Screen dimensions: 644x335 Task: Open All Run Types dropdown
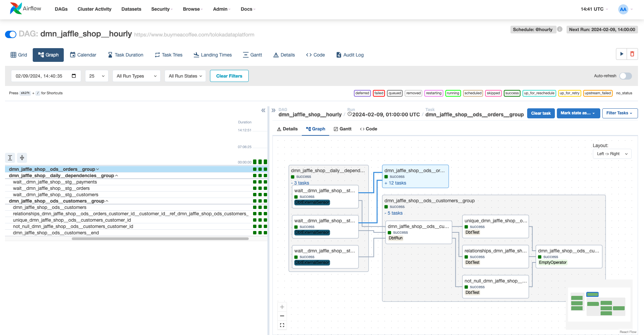137,76
